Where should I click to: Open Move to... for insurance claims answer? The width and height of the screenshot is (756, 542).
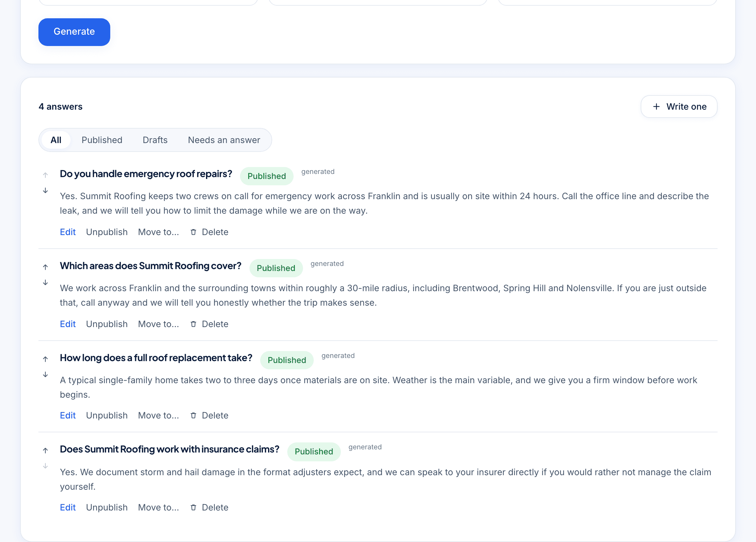coord(158,507)
